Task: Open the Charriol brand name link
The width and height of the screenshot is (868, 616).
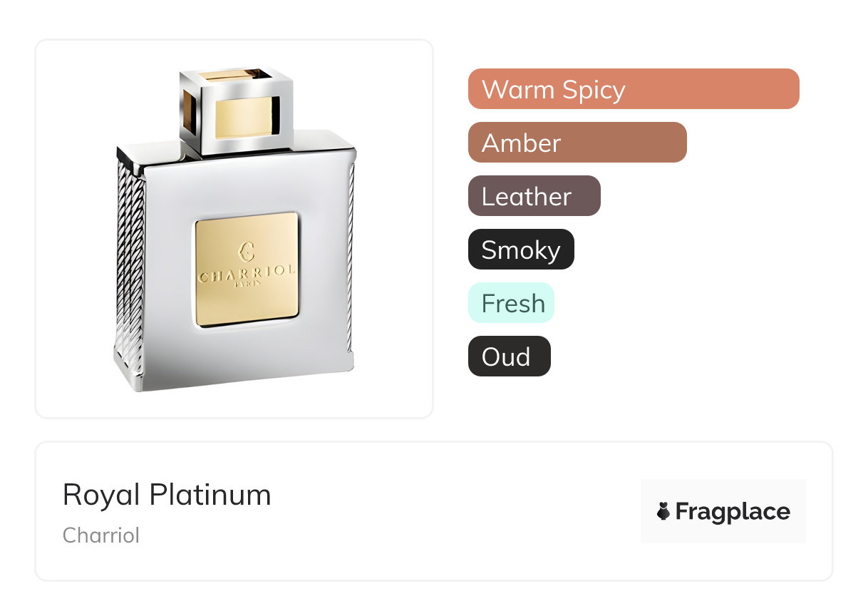Action: point(101,535)
